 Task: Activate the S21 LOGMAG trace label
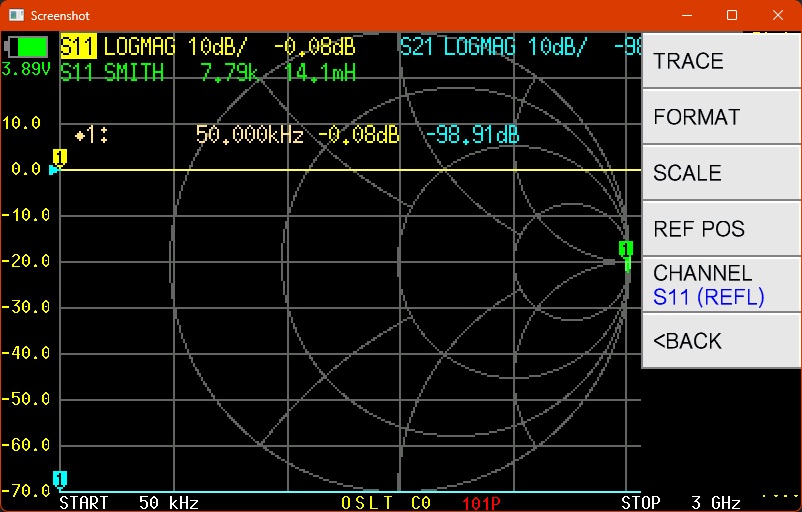pyautogui.click(x=492, y=47)
